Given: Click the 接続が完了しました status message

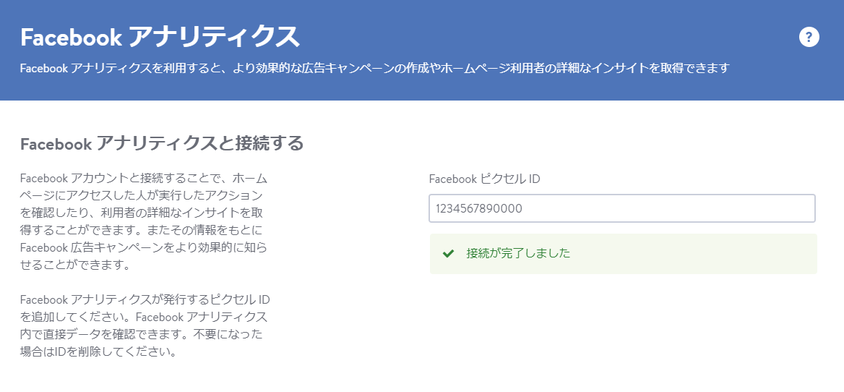Looking at the screenshot, I should point(518,254).
